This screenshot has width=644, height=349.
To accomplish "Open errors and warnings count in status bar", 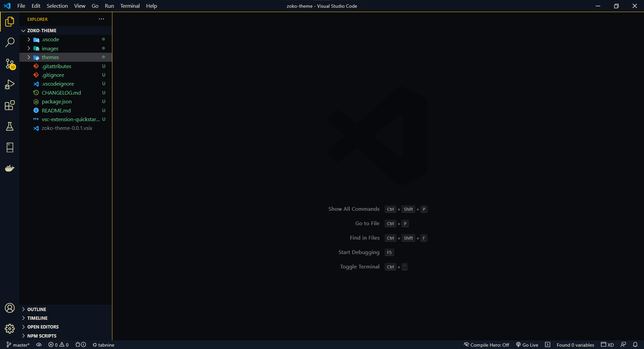I will point(58,345).
